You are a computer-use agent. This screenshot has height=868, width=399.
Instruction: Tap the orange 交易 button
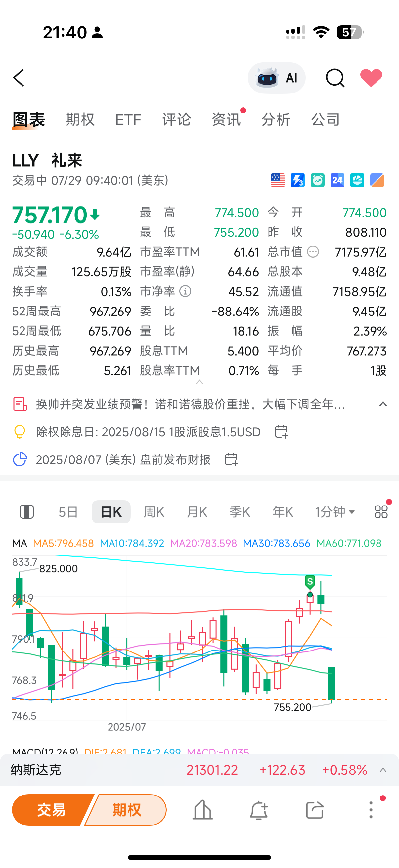[52, 810]
